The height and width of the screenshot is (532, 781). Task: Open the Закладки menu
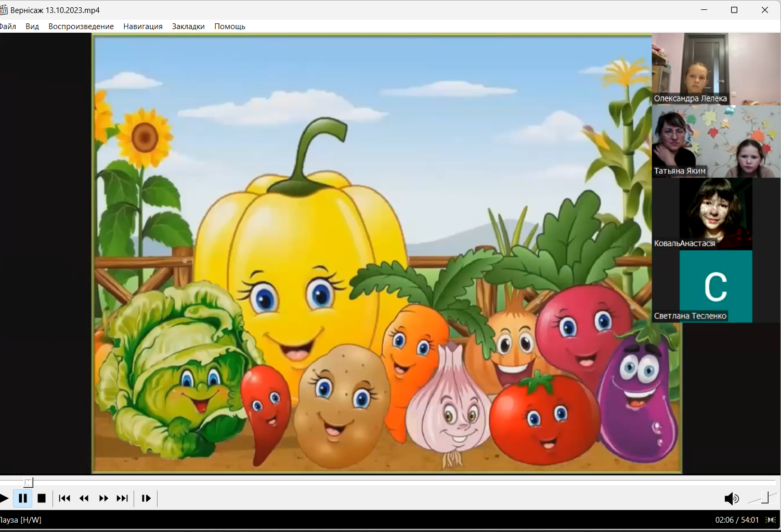[x=188, y=26]
